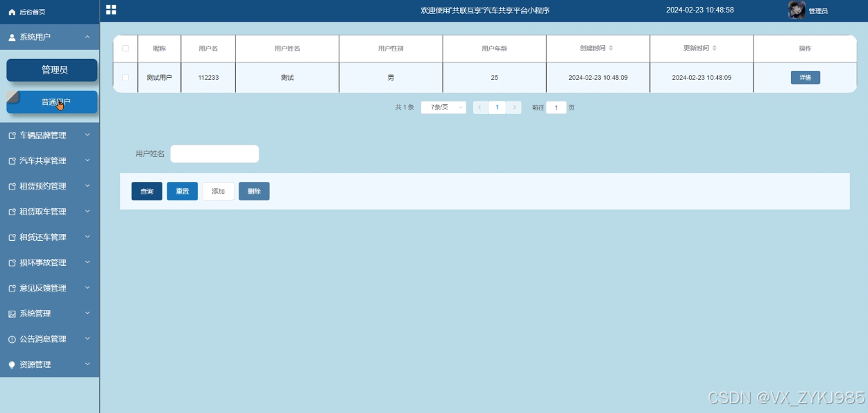Screen dimensions: 868x413
Task: Click the header clock 2024-02-23 10:48:58
Action: click(x=700, y=10)
